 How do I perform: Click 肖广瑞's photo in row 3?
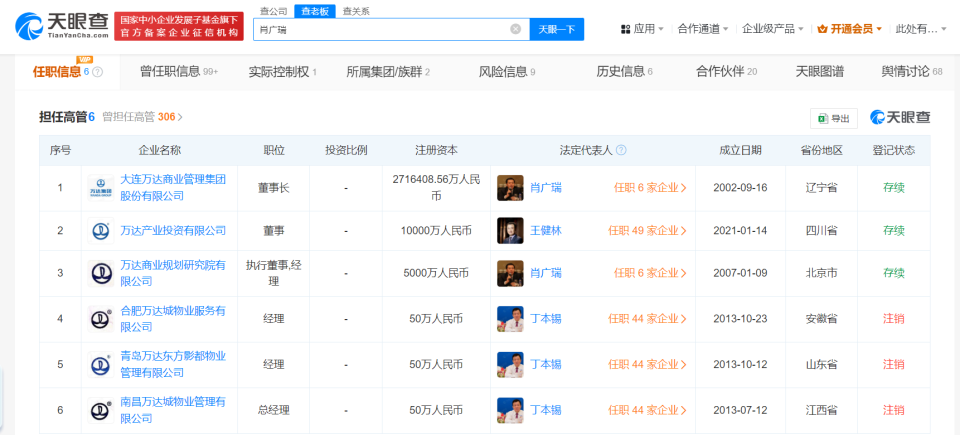point(510,273)
